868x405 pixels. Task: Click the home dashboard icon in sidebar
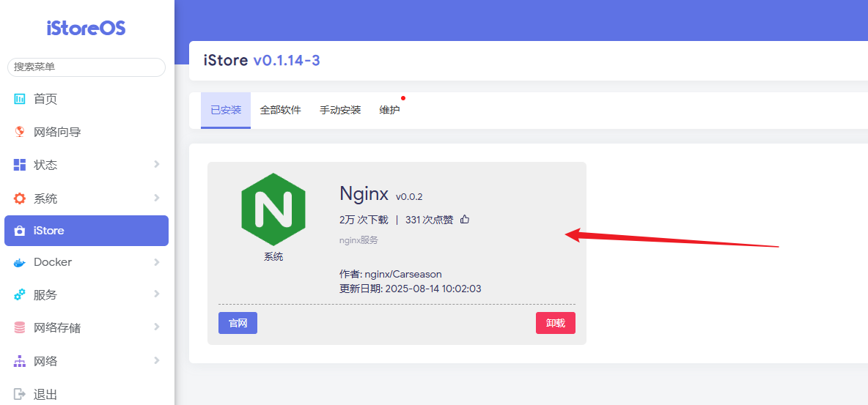(20, 99)
